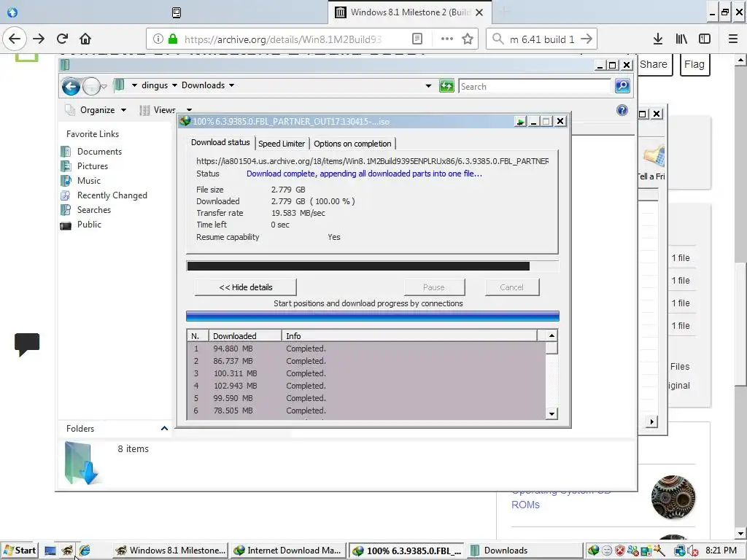This screenshot has width=747, height=560.
Task: Open the explorer recent pages dropdown
Action: coord(104,87)
